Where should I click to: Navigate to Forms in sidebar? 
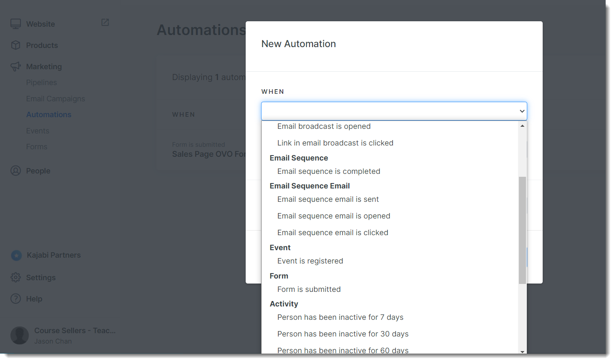click(37, 147)
